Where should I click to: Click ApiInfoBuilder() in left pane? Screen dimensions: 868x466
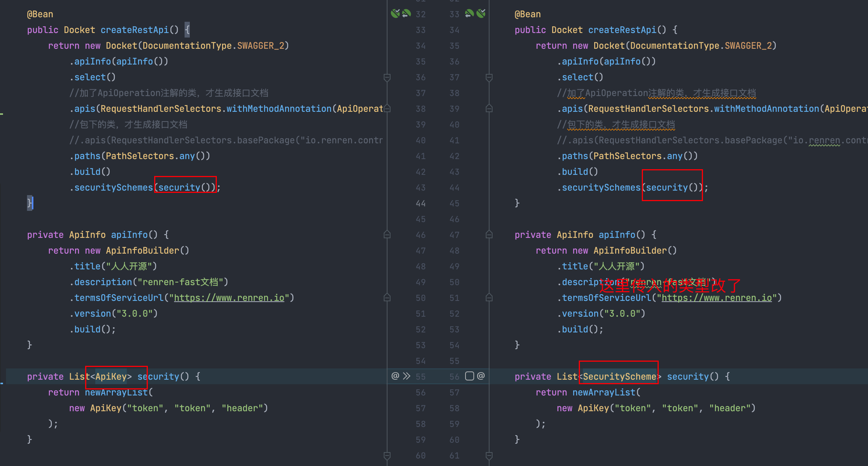pyautogui.click(x=147, y=251)
